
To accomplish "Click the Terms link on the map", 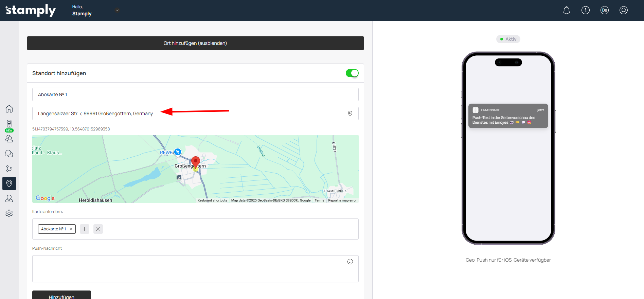I will point(319,200).
